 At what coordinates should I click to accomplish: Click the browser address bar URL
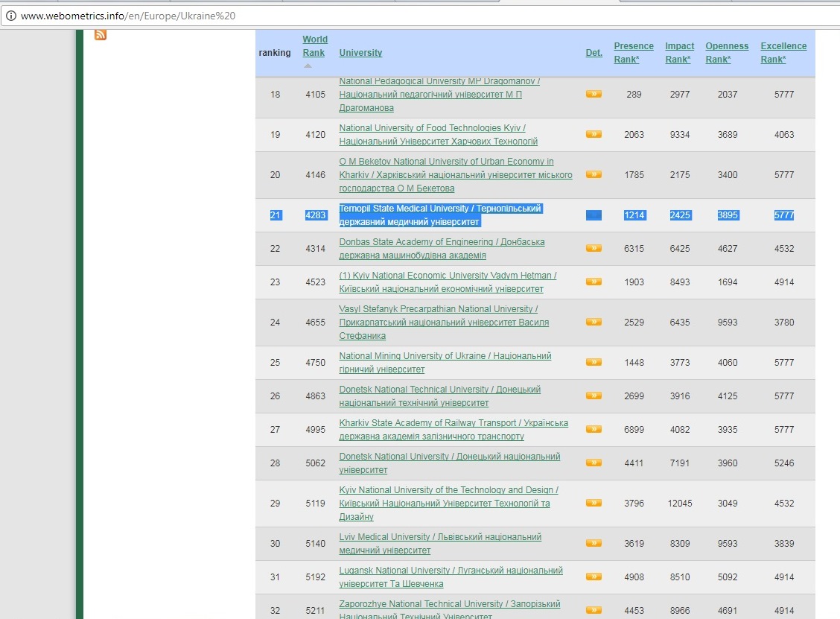click(x=128, y=16)
